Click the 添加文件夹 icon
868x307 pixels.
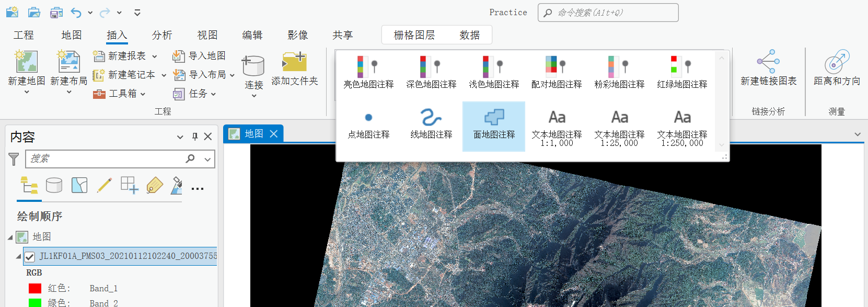294,62
